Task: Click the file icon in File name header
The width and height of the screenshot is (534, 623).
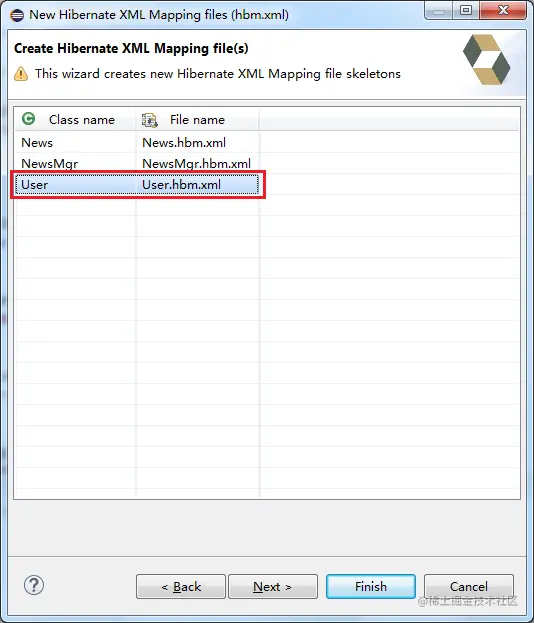Action: tap(149, 120)
